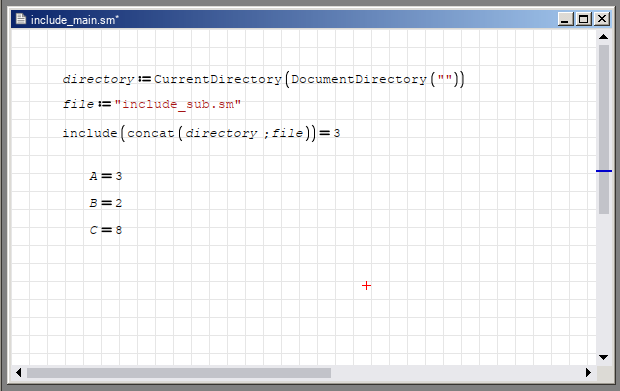Click the horizontal scrollbar thumb
This screenshot has width=620, height=391.
179,373
